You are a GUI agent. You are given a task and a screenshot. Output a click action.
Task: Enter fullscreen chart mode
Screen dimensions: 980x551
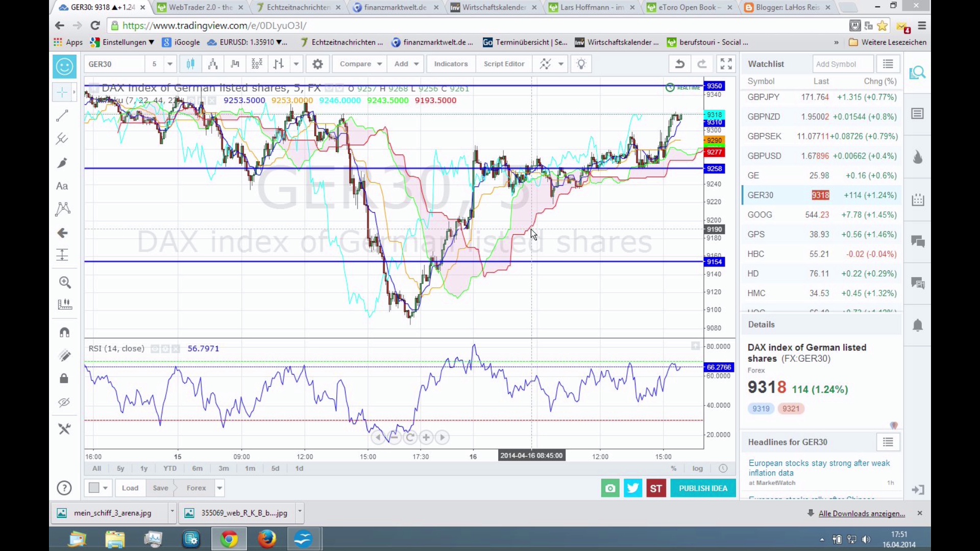726,64
